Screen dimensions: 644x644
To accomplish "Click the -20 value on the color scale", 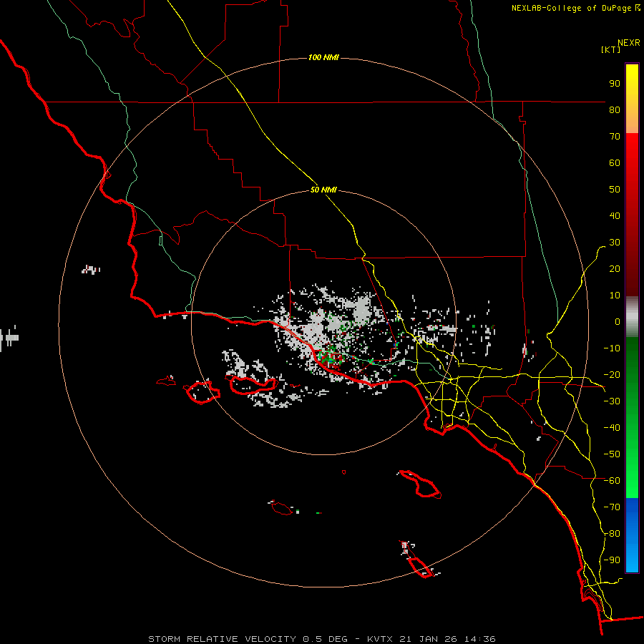I will coord(612,374).
